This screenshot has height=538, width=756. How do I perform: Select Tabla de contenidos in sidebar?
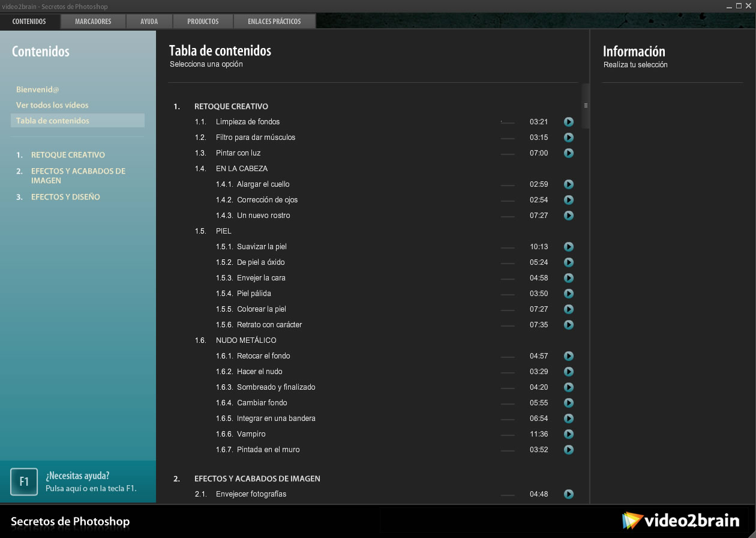point(77,121)
